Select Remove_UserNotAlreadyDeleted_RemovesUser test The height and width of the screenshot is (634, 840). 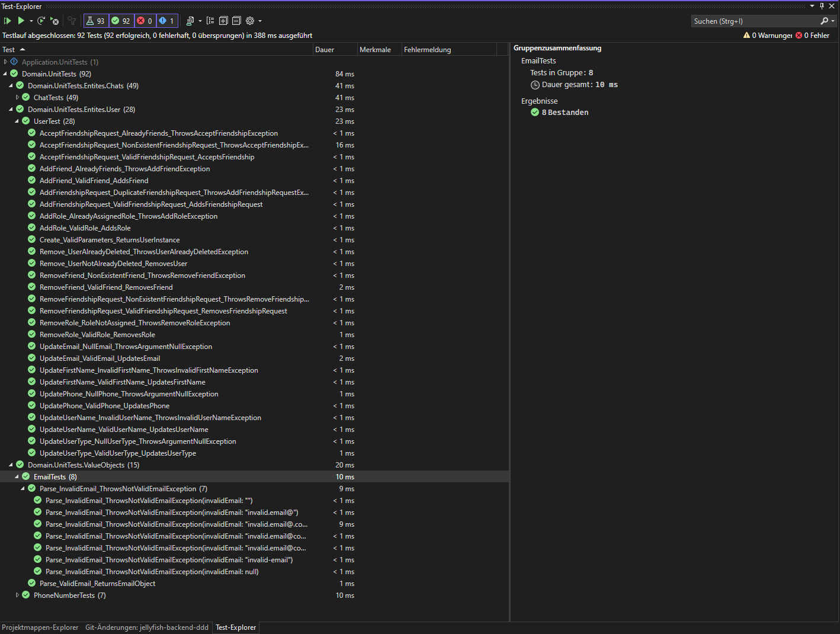pyautogui.click(x=113, y=264)
